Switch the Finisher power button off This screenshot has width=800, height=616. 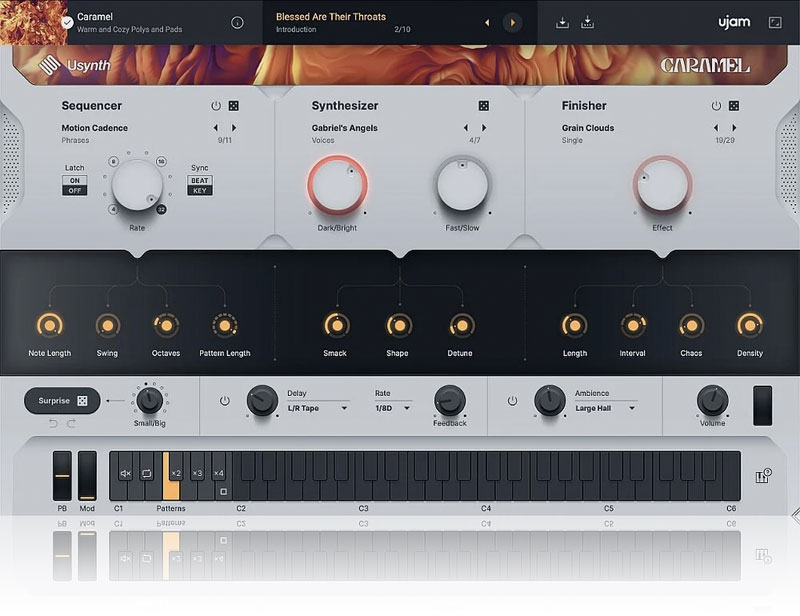[715, 106]
